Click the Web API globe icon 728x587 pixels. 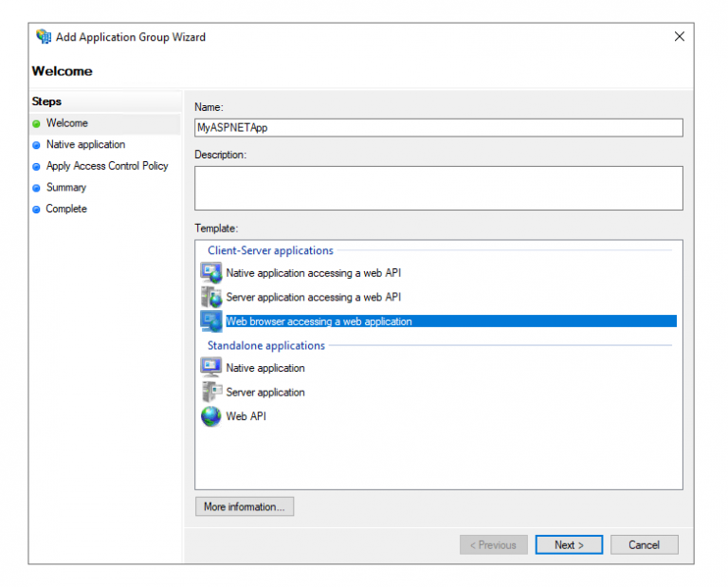tap(210, 416)
